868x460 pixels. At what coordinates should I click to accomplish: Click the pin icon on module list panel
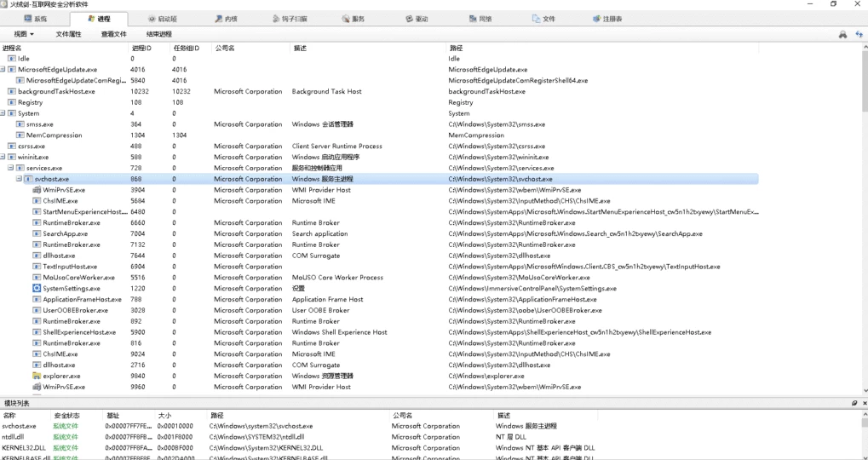click(854, 403)
